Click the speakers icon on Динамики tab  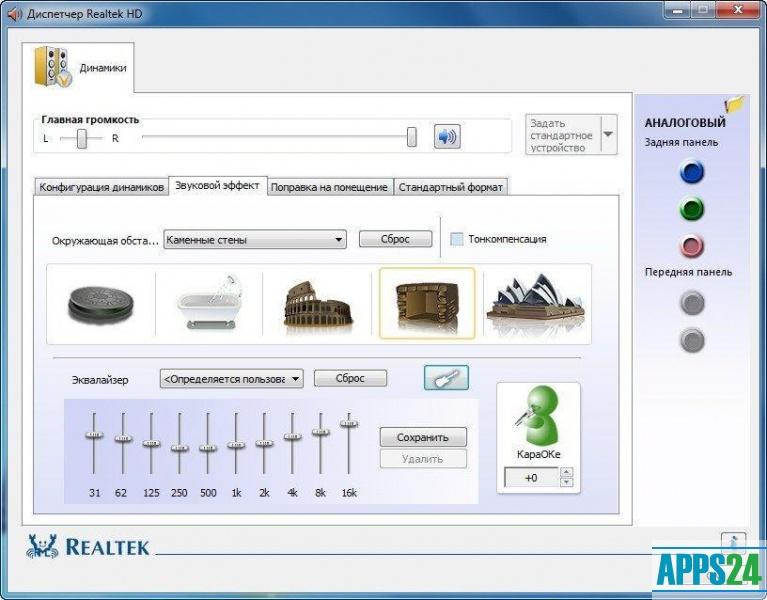(x=53, y=67)
